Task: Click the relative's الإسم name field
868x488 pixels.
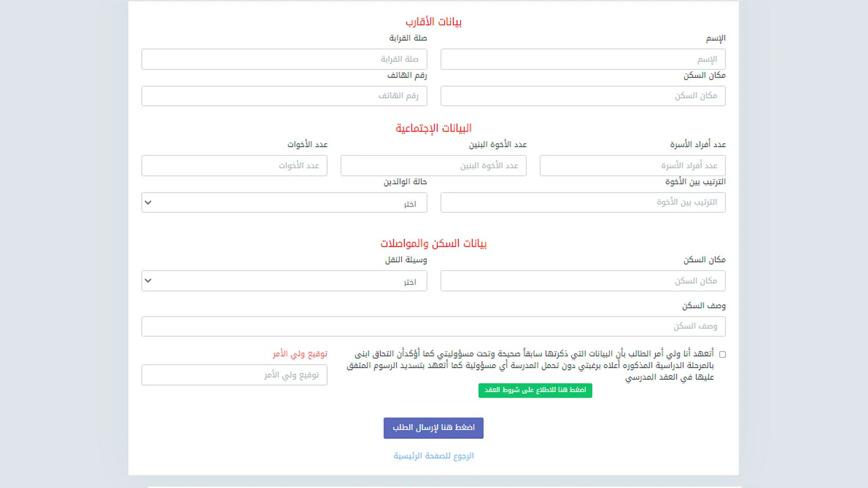Action: [x=583, y=59]
